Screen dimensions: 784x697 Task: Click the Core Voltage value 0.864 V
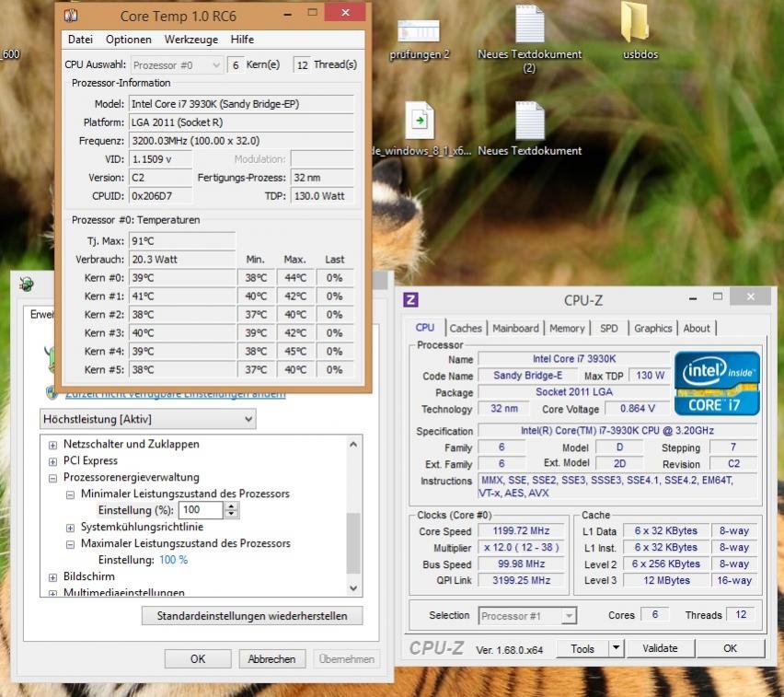638,408
